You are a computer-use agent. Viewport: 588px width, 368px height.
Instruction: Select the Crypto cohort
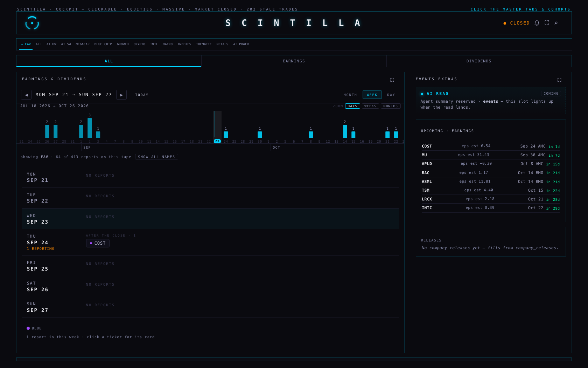[139, 44]
